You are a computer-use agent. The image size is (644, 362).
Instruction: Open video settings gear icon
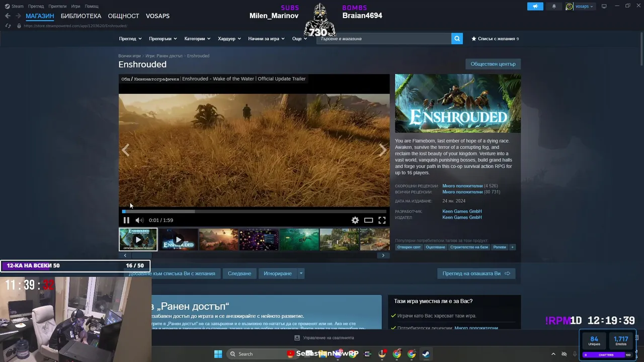coord(355,220)
